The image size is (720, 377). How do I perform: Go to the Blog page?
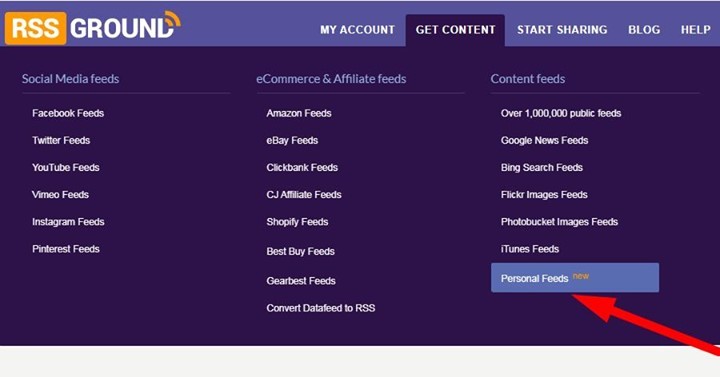tap(644, 30)
